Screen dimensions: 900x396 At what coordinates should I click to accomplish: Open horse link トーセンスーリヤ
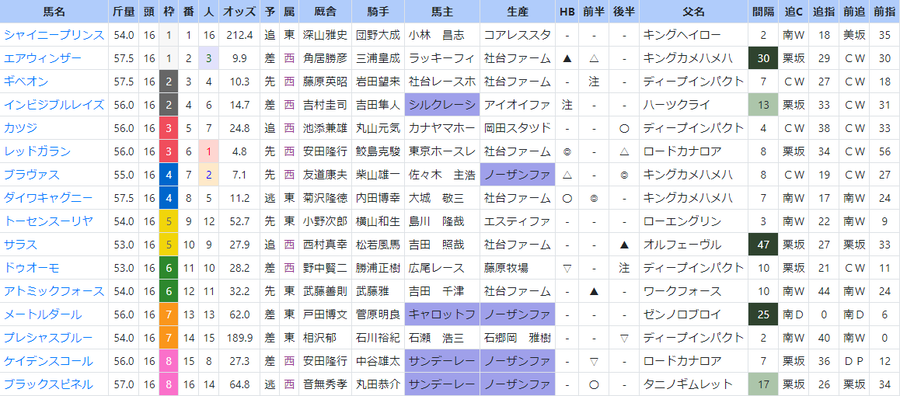point(48,221)
